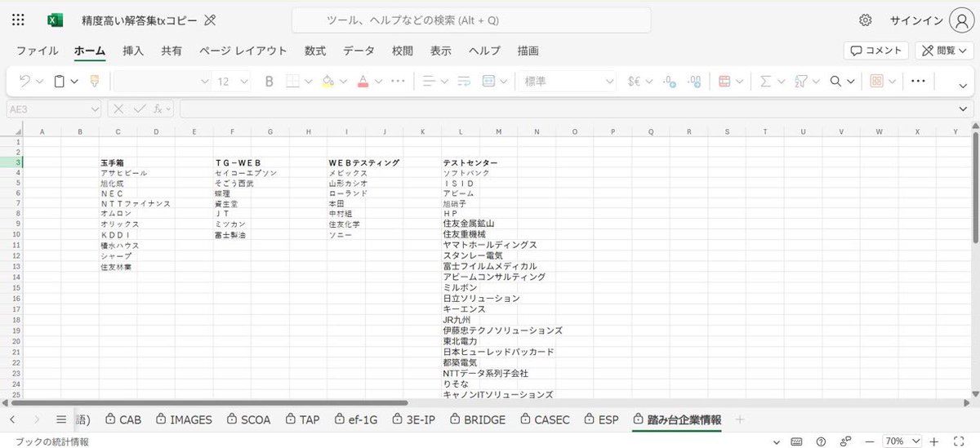Click the search box ツール、ヘルプなどの検索
This screenshot has height=448, width=980.
(471, 20)
